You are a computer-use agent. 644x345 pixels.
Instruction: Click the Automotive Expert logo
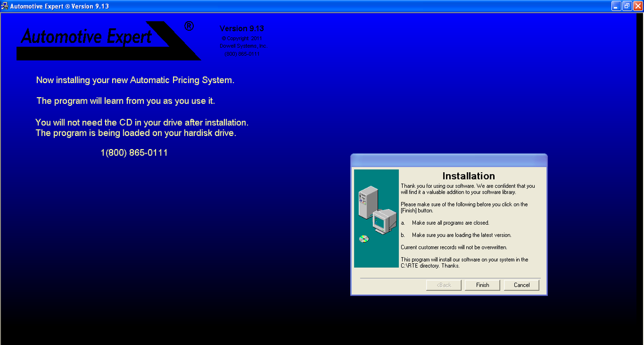108,40
